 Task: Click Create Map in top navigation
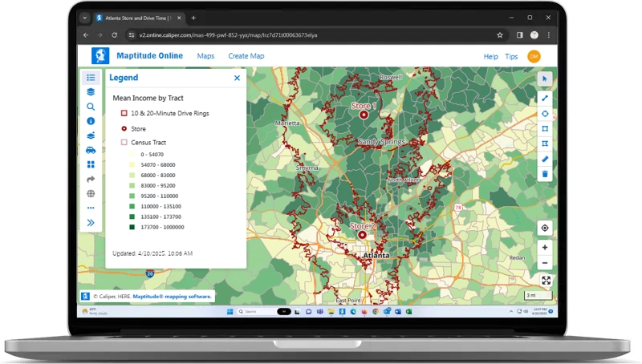(246, 56)
